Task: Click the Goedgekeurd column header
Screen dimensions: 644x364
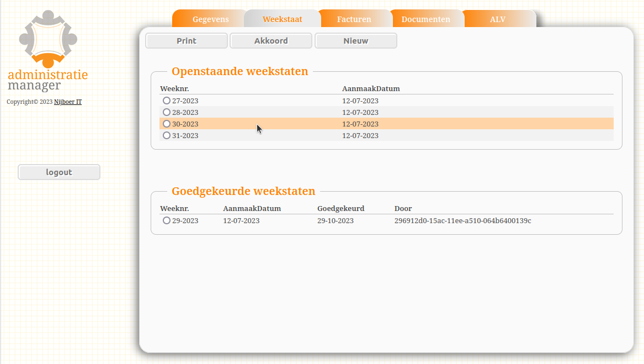Action: 340,208
